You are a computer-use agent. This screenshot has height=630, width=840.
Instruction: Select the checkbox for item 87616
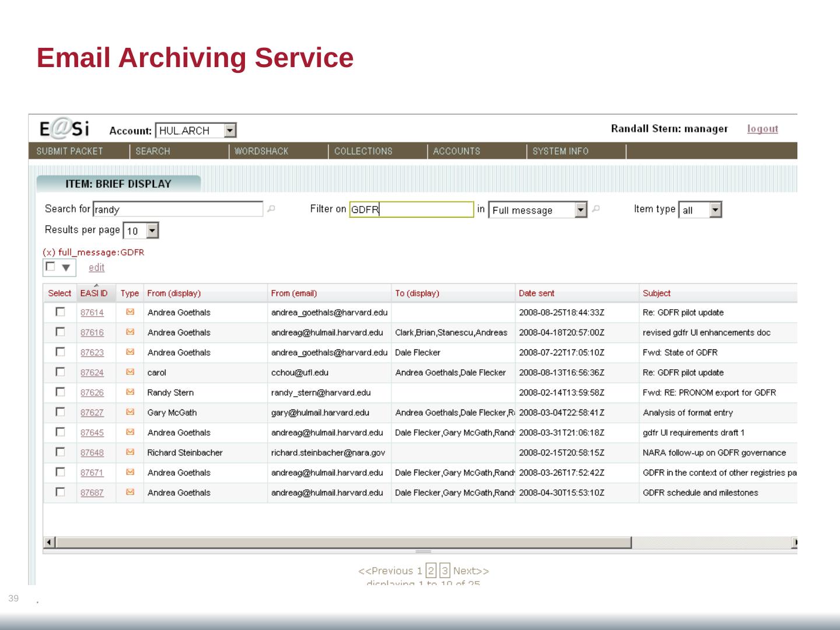pyautogui.click(x=60, y=332)
